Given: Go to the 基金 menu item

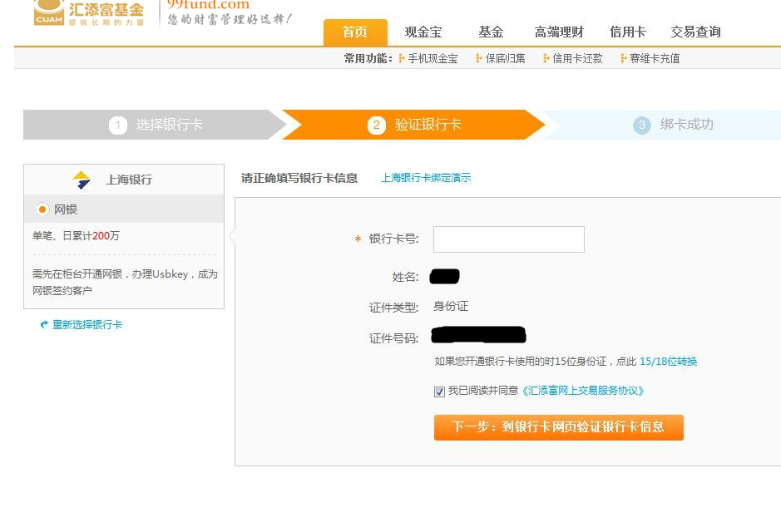Looking at the screenshot, I should [x=491, y=32].
